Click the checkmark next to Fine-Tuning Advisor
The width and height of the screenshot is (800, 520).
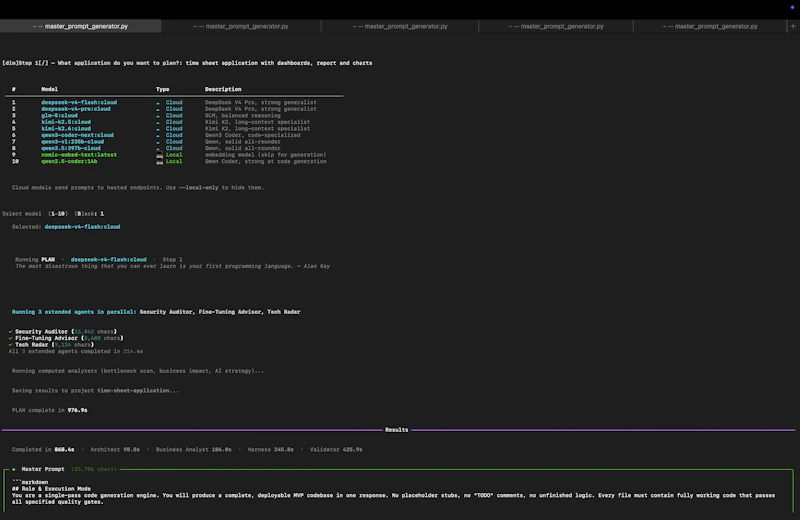(x=10, y=338)
